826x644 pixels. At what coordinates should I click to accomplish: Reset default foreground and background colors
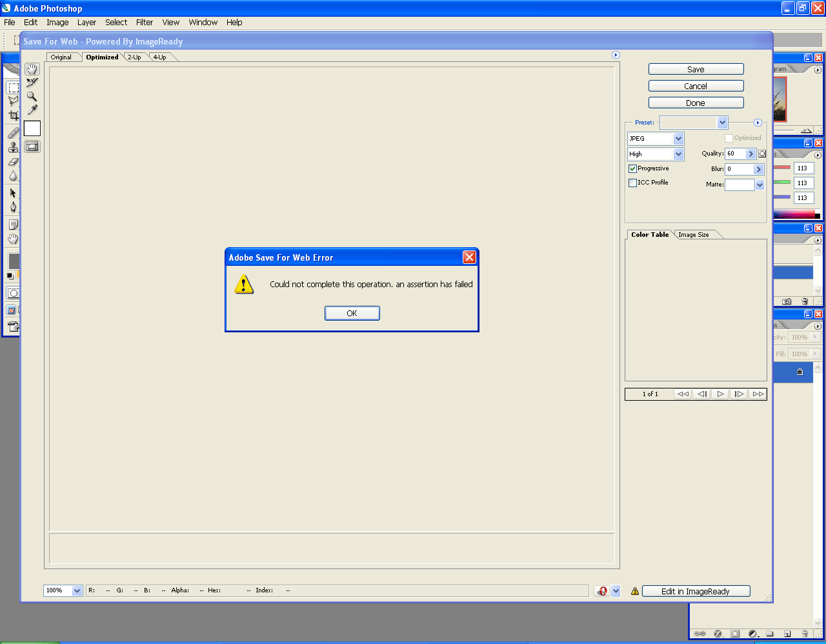tap(10, 276)
